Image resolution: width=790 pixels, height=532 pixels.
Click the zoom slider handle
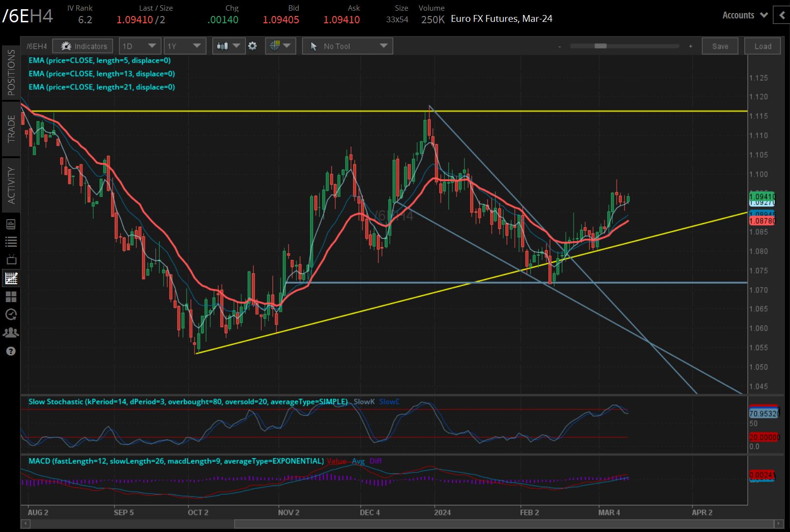pyautogui.click(x=601, y=46)
